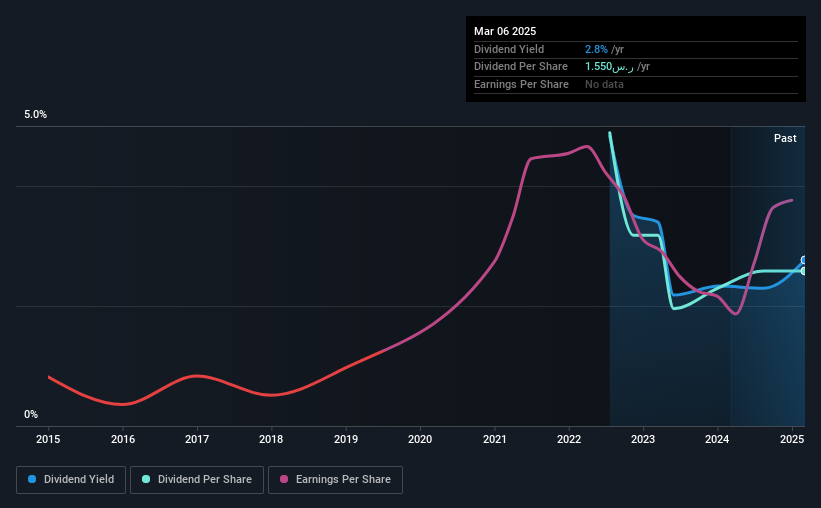This screenshot has height=508, width=821.
Task: Click the 2018 x-axis label
Action: pyautogui.click(x=271, y=439)
